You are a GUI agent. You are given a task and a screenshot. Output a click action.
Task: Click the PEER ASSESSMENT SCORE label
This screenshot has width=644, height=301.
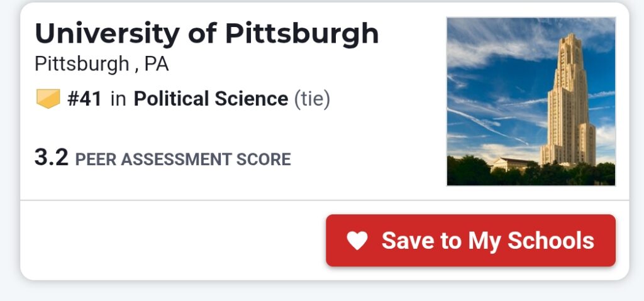click(x=182, y=160)
